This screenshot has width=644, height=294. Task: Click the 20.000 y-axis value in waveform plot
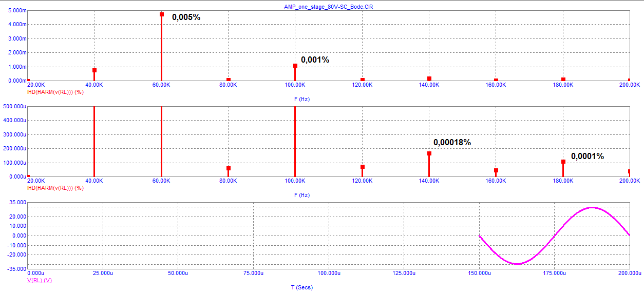[x=17, y=217]
